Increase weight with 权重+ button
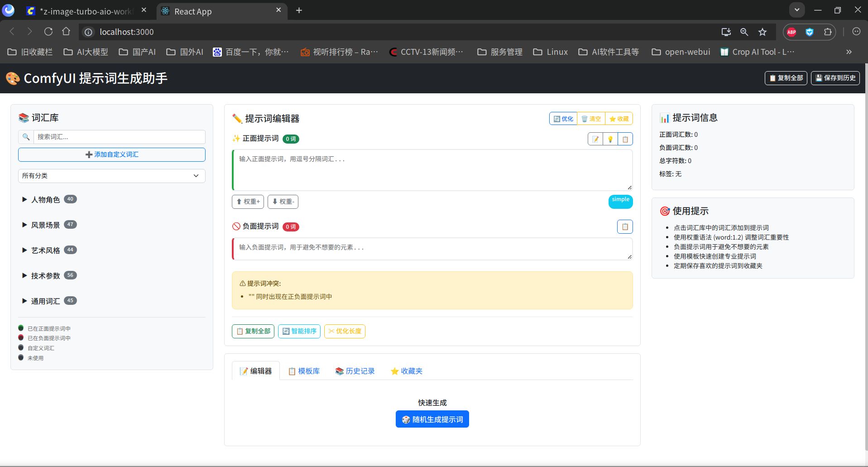Image resolution: width=868 pixels, height=467 pixels. tap(248, 202)
